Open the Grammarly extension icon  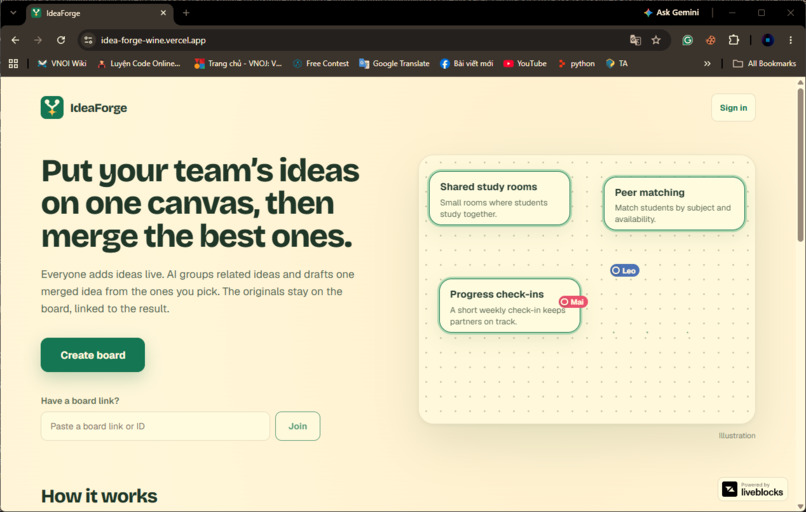tap(687, 40)
